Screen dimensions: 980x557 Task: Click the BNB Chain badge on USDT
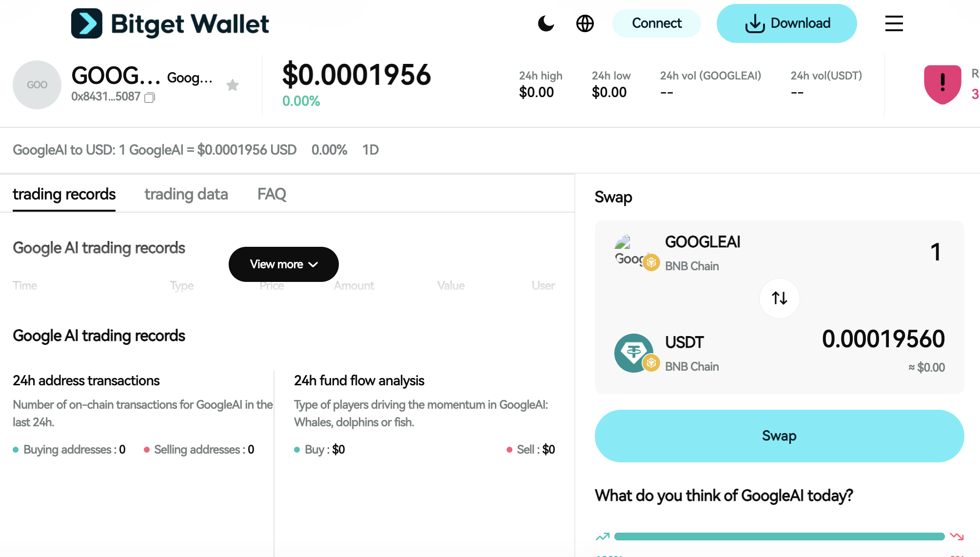[x=650, y=363]
